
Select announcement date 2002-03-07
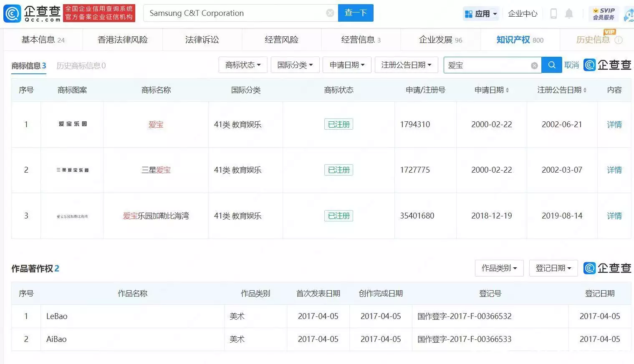[x=562, y=170]
